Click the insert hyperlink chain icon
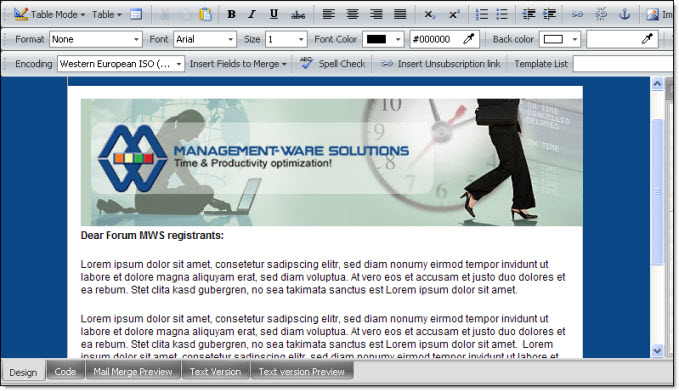Screen dimensions: 679x391 [x=577, y=14]
